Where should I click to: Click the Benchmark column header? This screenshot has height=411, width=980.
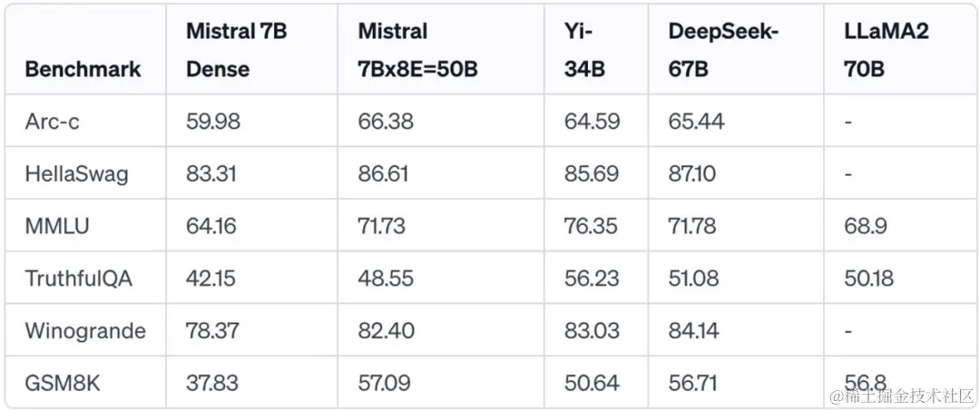pos(83,69)
